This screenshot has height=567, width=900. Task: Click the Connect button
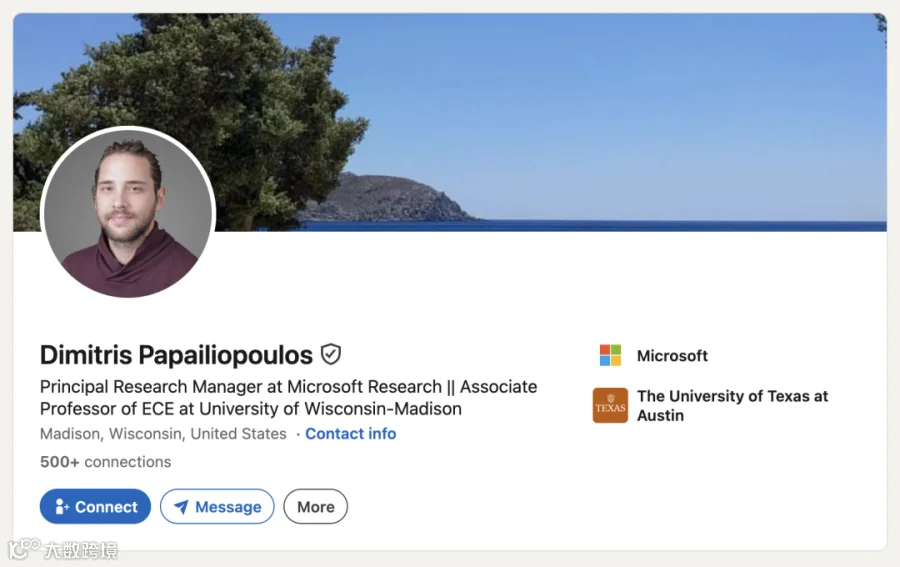click(x=95, y=506)
